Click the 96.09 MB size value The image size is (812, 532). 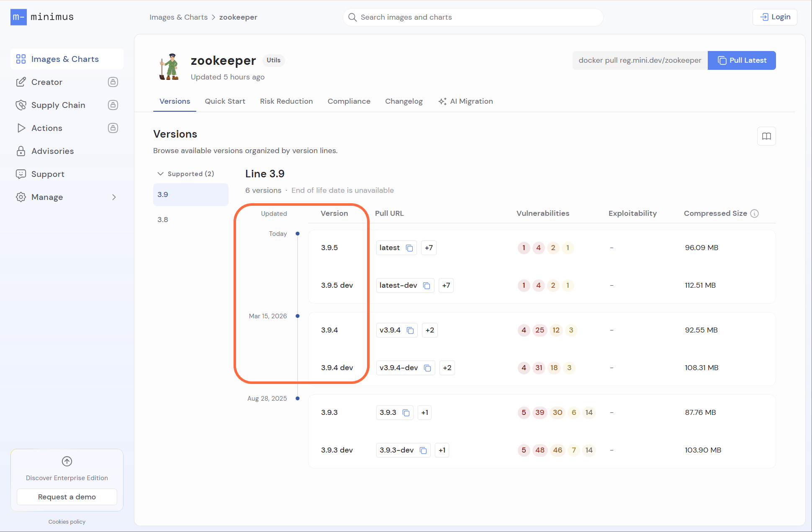click(x=702, y=248)
